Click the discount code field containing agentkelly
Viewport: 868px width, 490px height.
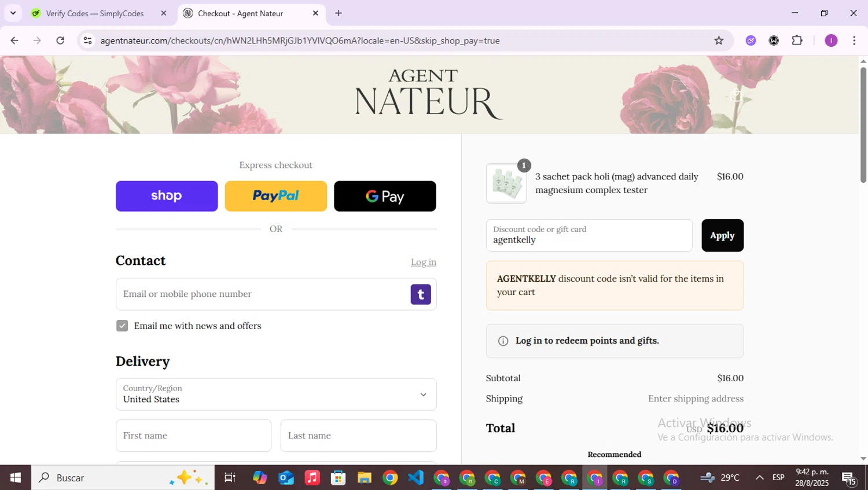589,235
